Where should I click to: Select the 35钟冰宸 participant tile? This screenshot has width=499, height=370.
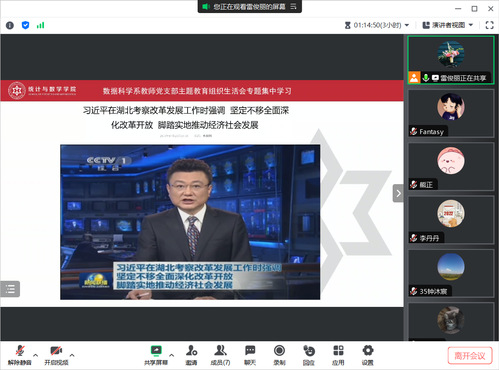click(451, 273)
